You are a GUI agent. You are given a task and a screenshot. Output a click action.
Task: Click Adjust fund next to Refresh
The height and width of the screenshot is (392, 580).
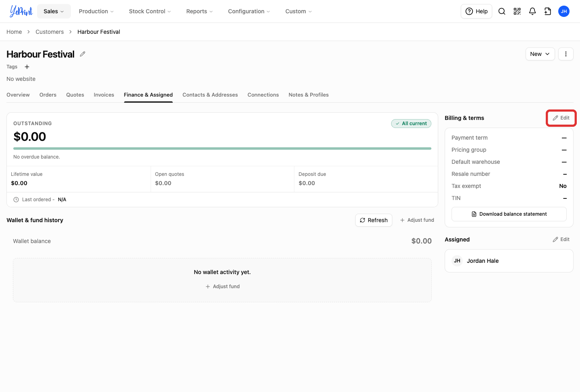(x=417, y=220)
